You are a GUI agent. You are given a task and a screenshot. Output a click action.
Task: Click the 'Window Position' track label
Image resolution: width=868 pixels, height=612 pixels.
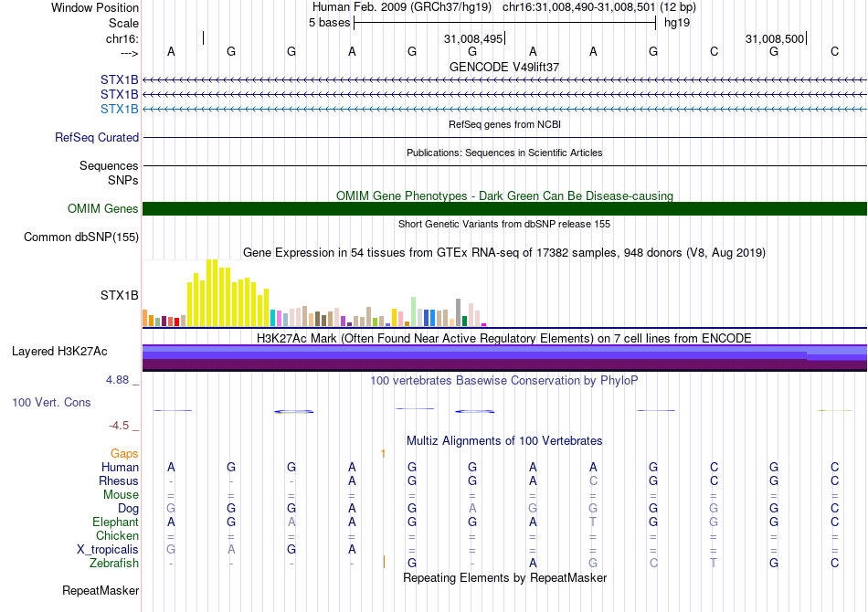point(95,7)
